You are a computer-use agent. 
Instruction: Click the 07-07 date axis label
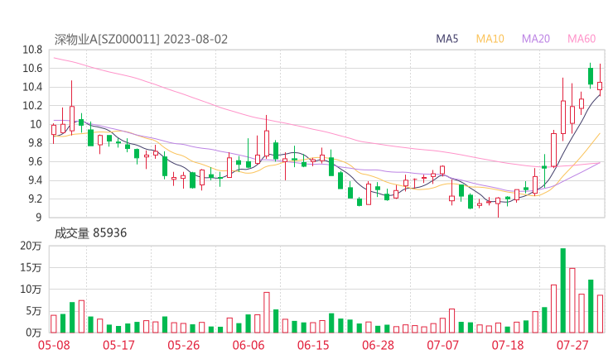tap(443, 345)
